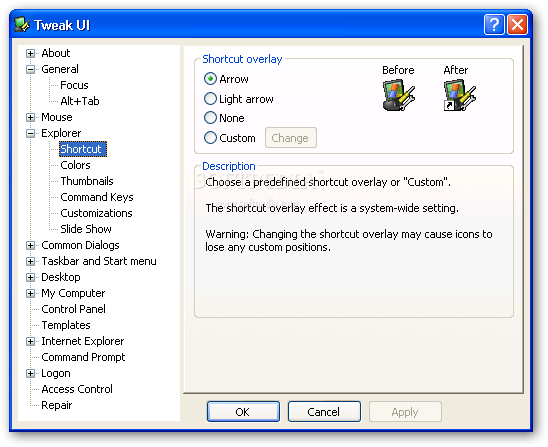Click the 'Before' label text

coord(398,70)
